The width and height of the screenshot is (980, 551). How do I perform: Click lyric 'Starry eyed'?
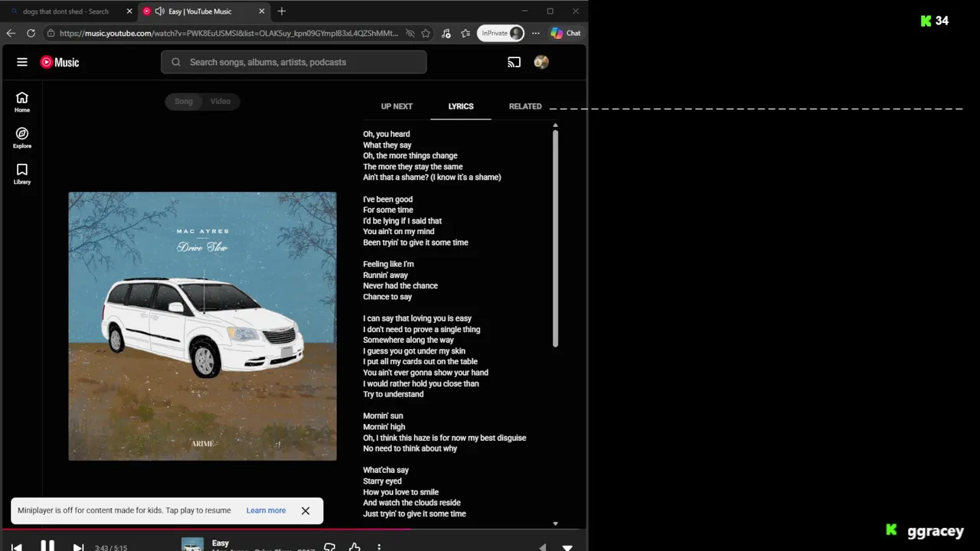pyautogui.click(x=382, y=481)
